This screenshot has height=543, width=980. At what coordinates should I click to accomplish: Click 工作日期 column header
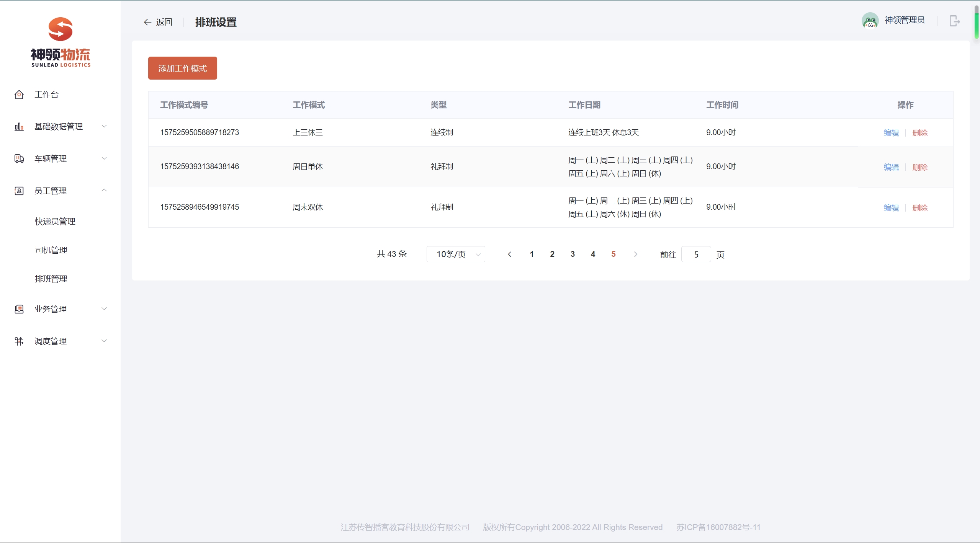point(584,105)
